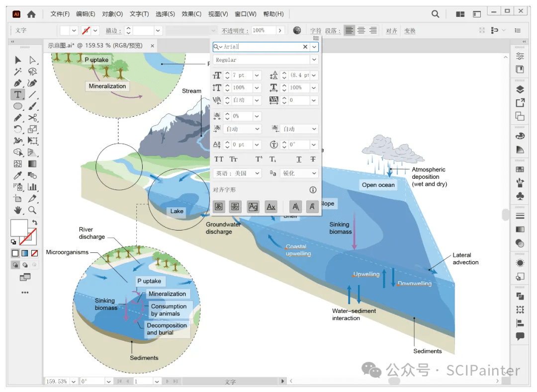
Task: Click the 变换 link in control bar
Action: (x=410, y=31)
